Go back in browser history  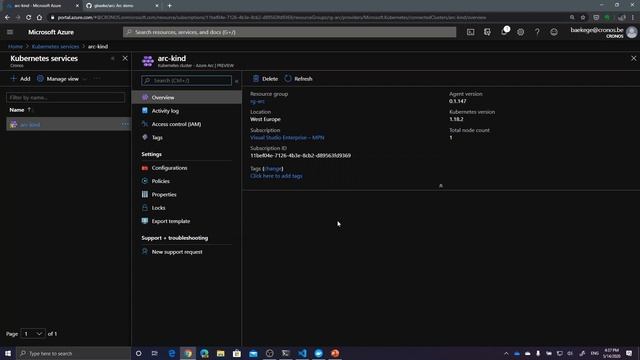coord(7,18)
